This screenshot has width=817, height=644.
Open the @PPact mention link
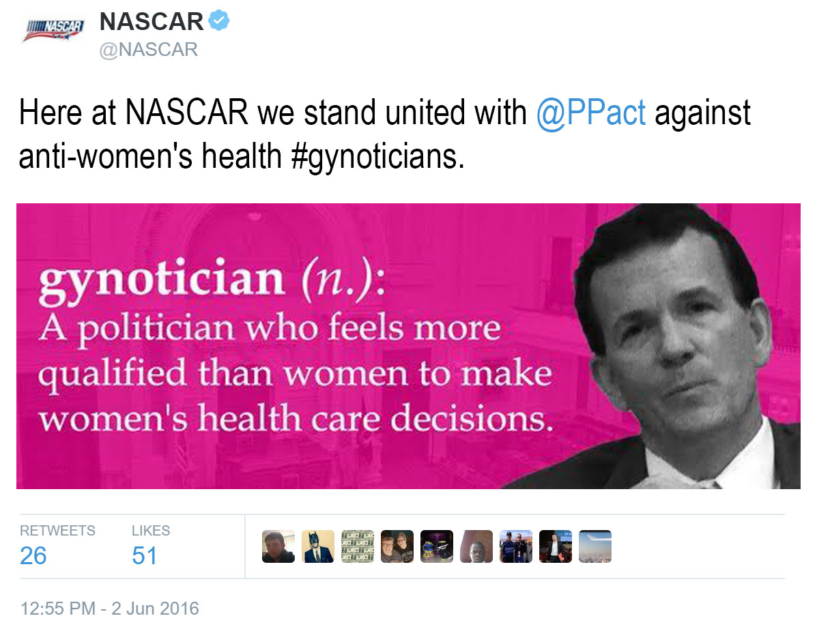[590, 113]
